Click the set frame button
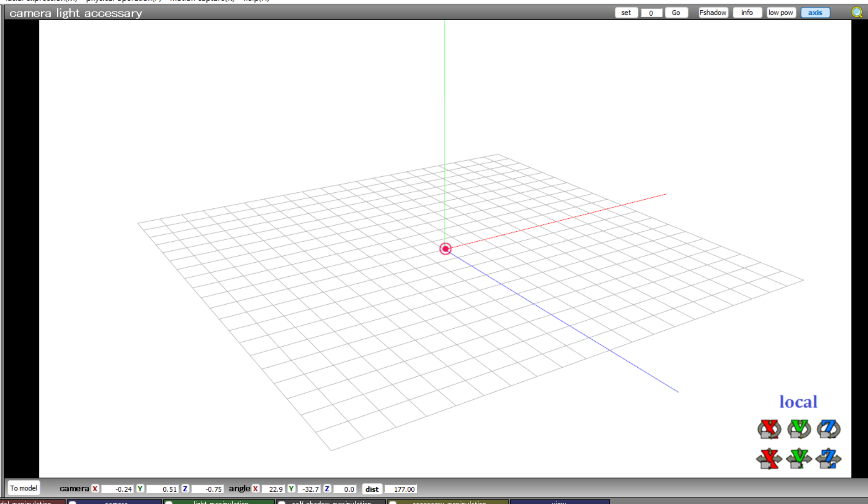 [x=626, y=13]
